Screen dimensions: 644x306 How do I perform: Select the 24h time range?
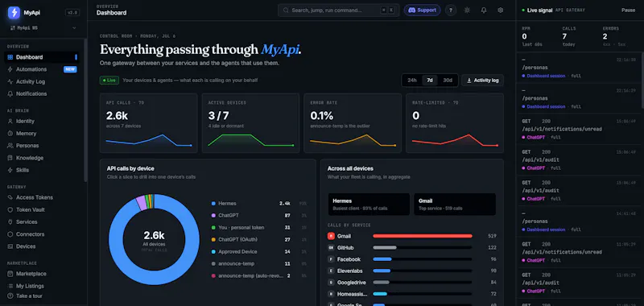(x=412, y=81)
